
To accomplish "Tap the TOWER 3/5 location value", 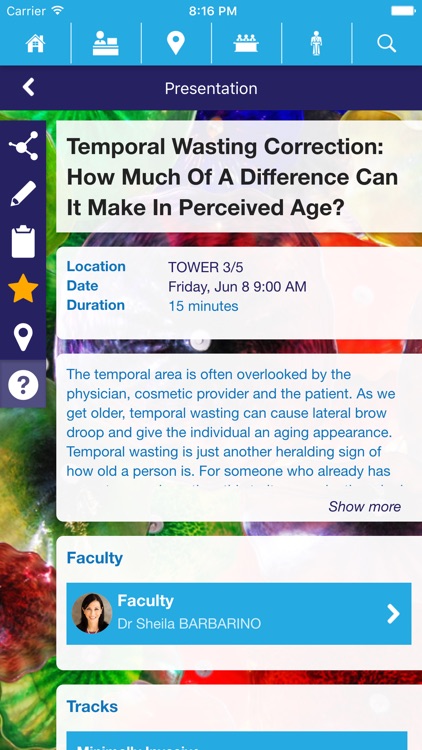I will pyautogui.click(x=206, y=267).
